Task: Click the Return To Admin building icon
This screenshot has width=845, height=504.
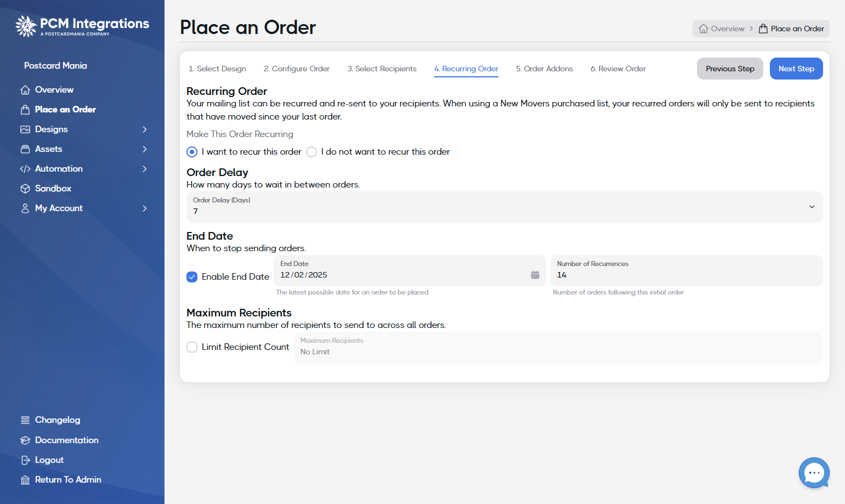Action: (x=25, y=480)
